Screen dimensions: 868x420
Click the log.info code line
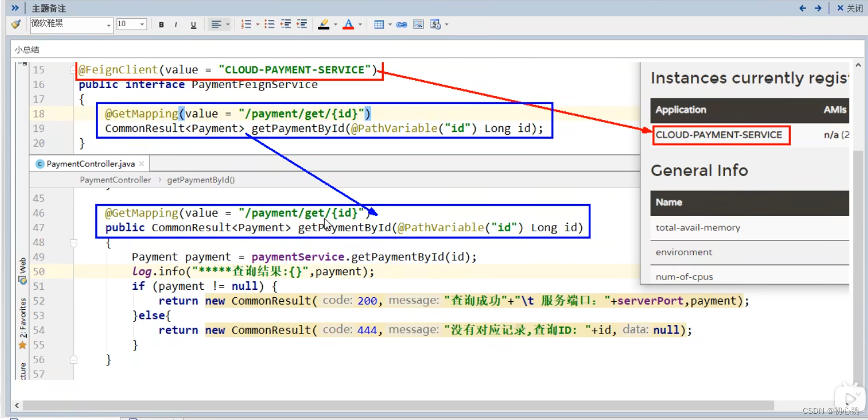[253, 272]
